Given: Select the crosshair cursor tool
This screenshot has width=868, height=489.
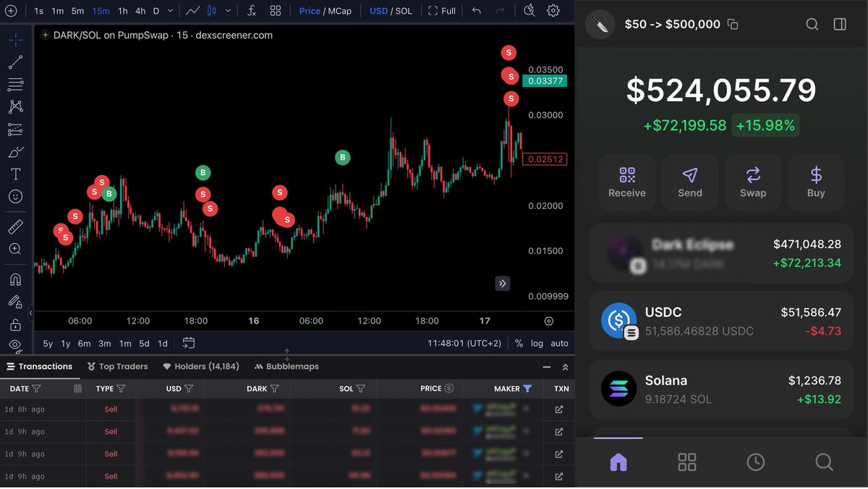Looking at the screenshot, I should click(x=15, y=39).
